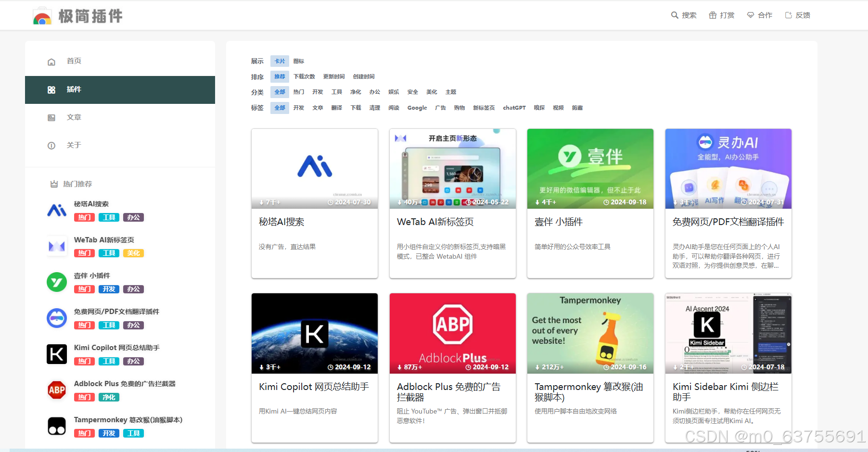
Task: Filter by 新标签页 tag
Action: 484,108
